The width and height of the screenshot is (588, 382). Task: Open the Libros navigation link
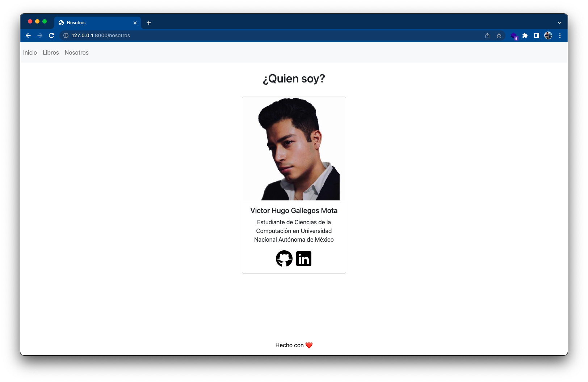[x=50, y=52]
